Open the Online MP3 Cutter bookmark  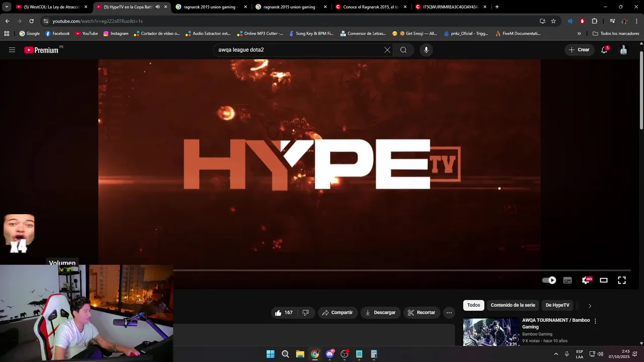pos(260,34)
